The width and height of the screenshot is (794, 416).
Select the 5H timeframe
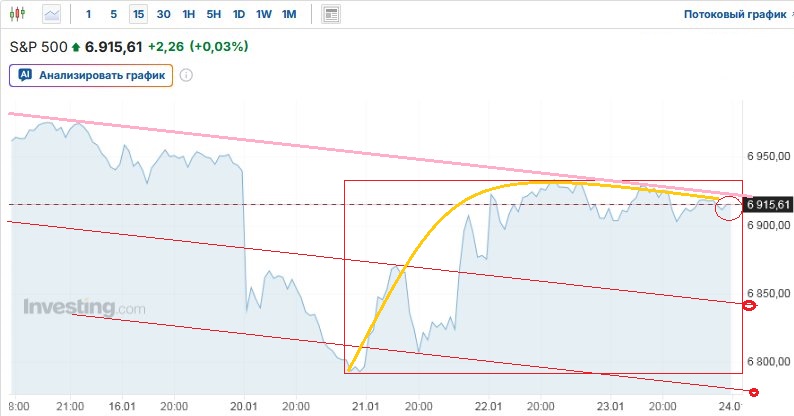coord(214,15)
